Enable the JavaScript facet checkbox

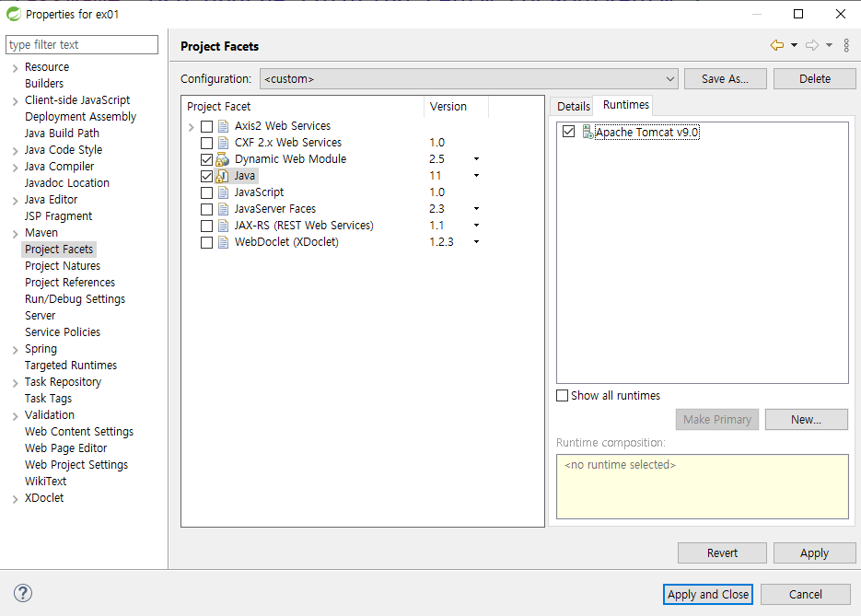[x=206, y=192]
